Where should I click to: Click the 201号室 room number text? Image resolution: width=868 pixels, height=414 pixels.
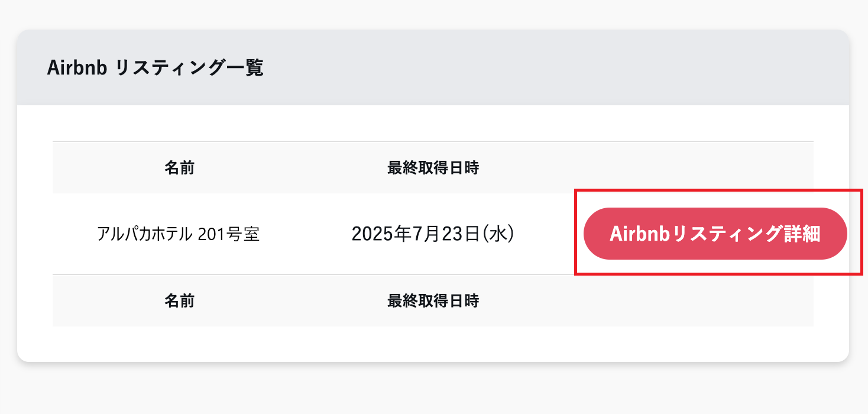[237, 234]
